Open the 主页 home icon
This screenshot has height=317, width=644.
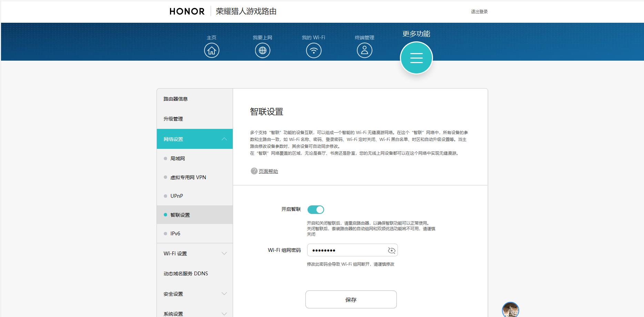pyautogui.click(x=211, y=50)
